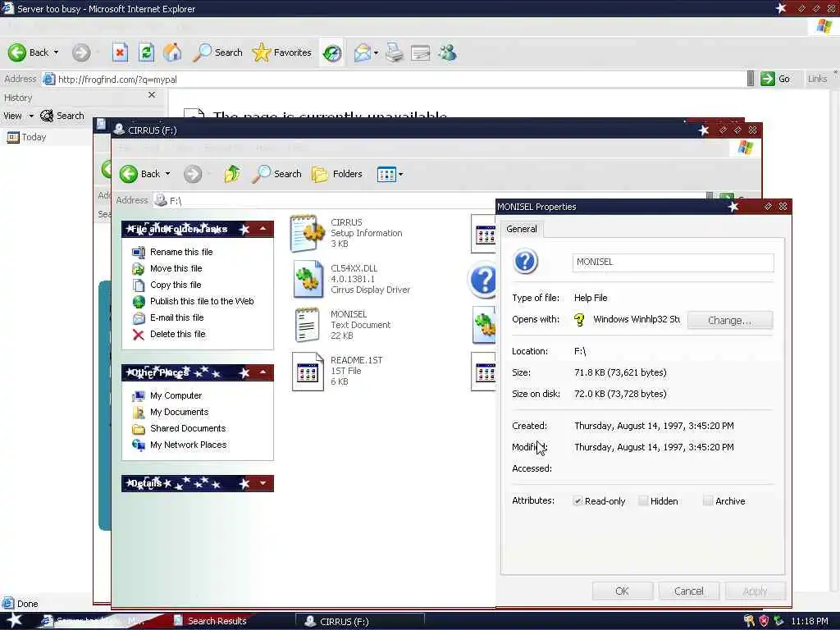Click the Internet Explorer address field
The image size is (840, 630).
(x=395, y=80)
